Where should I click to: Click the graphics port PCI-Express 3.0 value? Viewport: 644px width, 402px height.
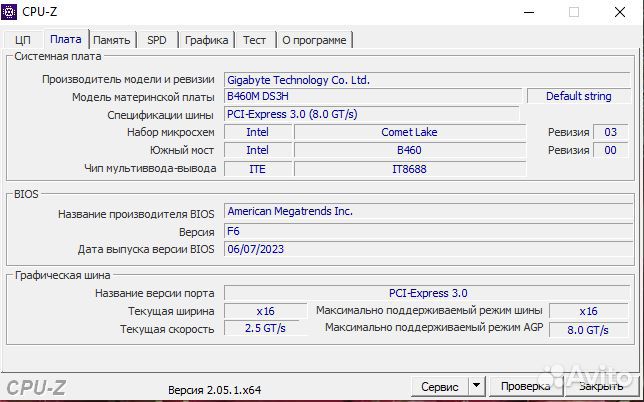tap(427, 293)
